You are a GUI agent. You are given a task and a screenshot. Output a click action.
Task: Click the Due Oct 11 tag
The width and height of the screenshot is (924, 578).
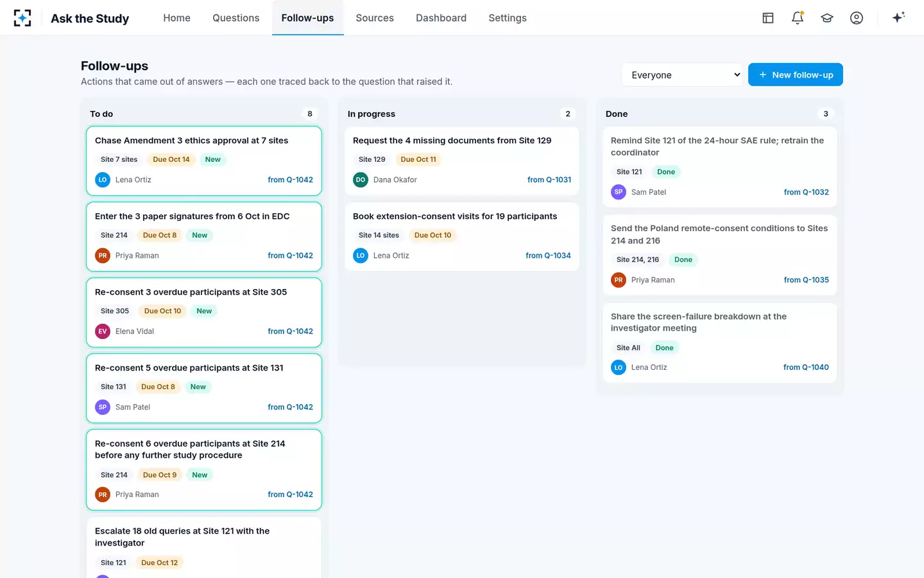(x=418, y=159)
